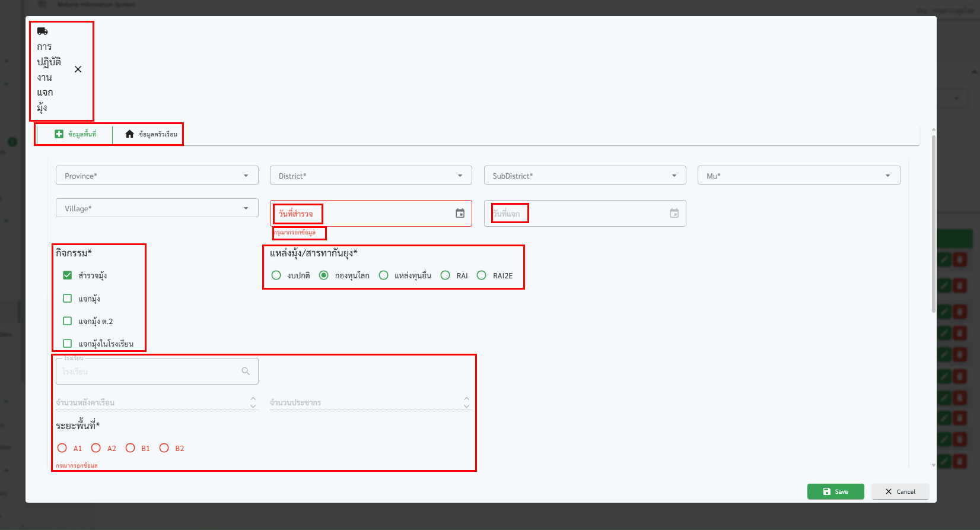Screen dimensions: 980x530
Task: Expand the District dropdown list
Action: click(371, 176)
